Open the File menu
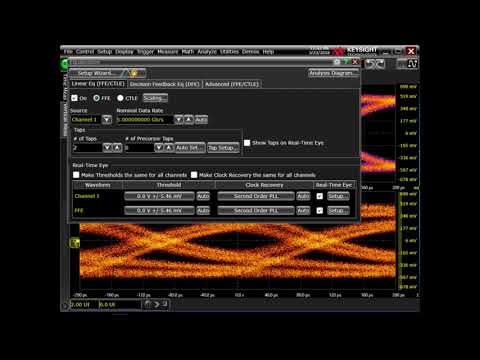The width and height of the screenshot is (480, 360). 68,52
